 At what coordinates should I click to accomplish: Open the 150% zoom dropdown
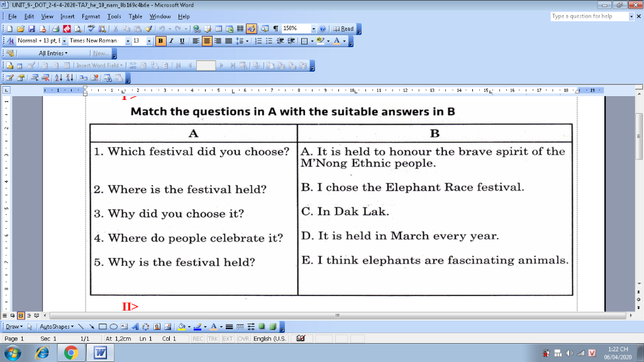313,29
